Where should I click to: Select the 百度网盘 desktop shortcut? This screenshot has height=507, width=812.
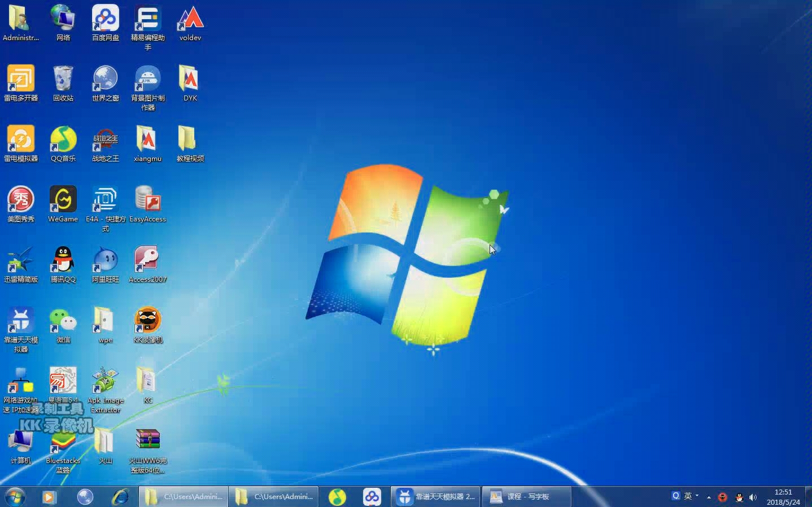[106, 24]
